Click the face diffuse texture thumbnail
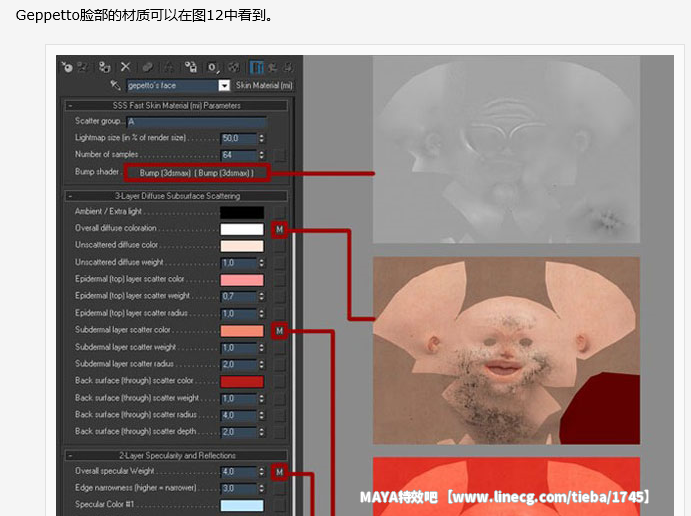This screenshot has width=691, height=516. pos(506,351)
